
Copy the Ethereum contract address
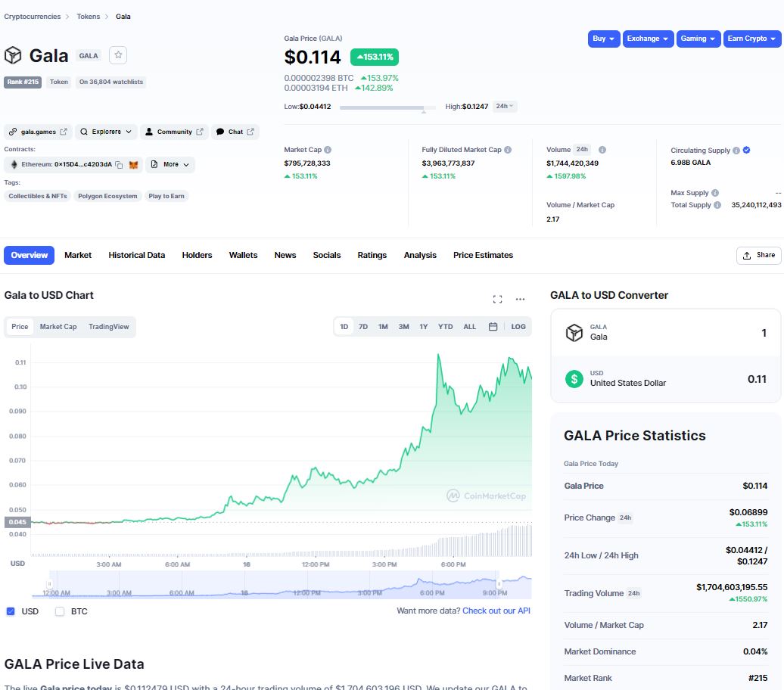[x=119, y=164]
